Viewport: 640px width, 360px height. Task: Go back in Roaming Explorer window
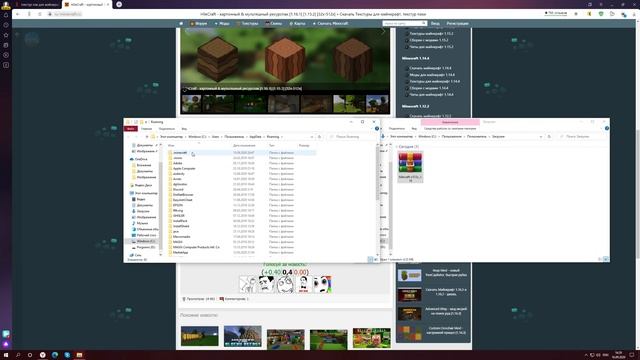(x=129, y=137)
